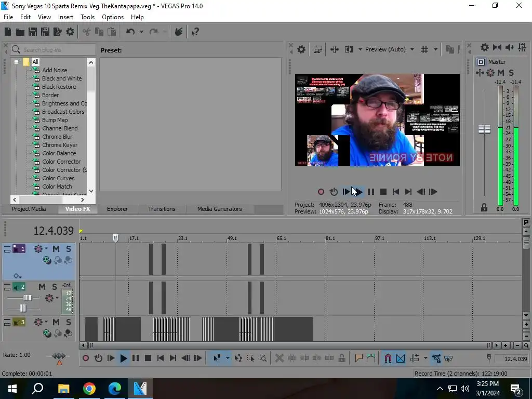Open the Master FX gear icon

click(490, 73)
